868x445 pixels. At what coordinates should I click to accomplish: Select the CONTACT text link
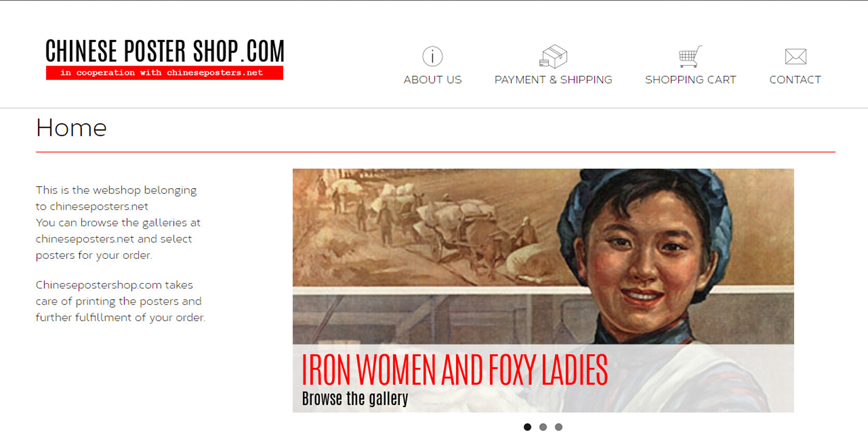(795, 80)
